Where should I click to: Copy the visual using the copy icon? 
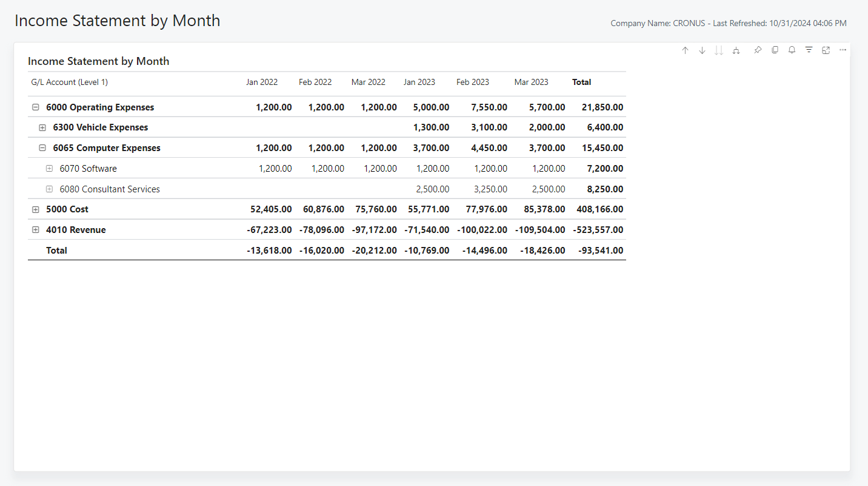pyautogui.click(x=775, y=50)
